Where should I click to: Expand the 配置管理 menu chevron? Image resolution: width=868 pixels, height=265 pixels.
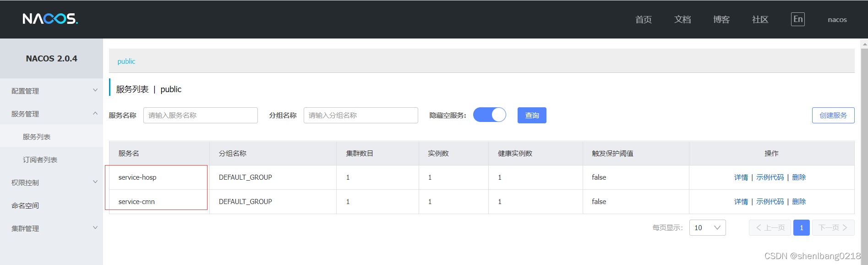coord(95,90)
